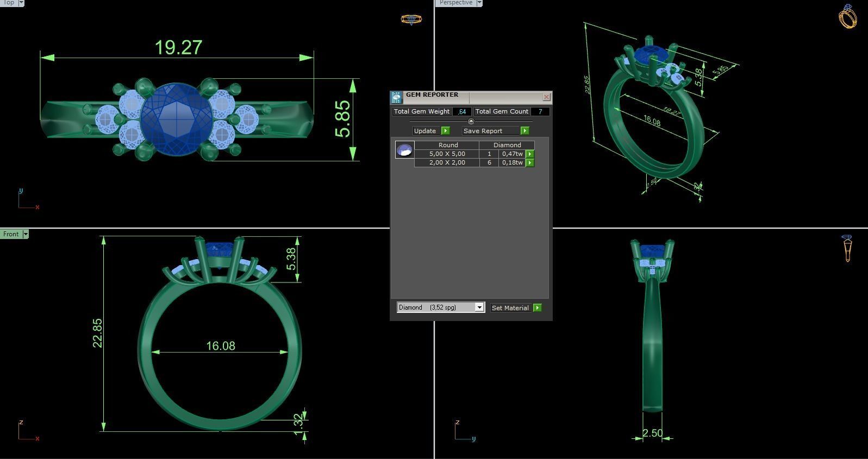Screen dimensions: 868x459
Task: Select the Perspective viewport title tab
Action: [x=455, y=3]
